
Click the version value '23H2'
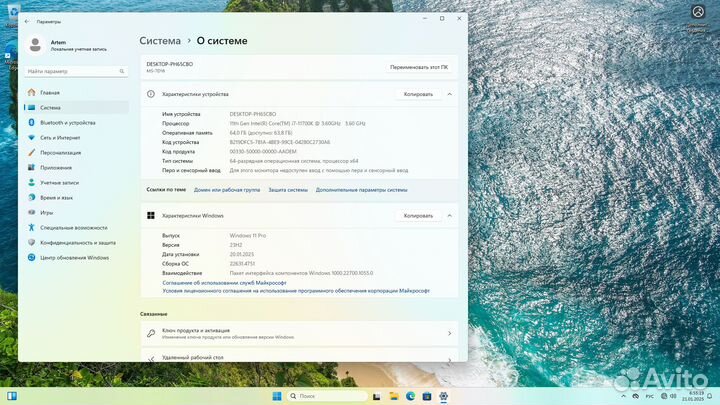[236, 245]
